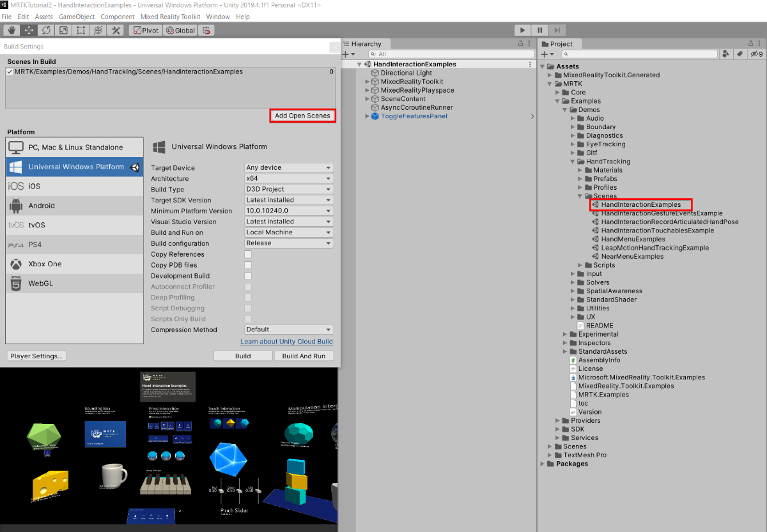Screen dimensions: 767x532
Task: Open the Project create plus dropdown
Action: pos(546,54)
